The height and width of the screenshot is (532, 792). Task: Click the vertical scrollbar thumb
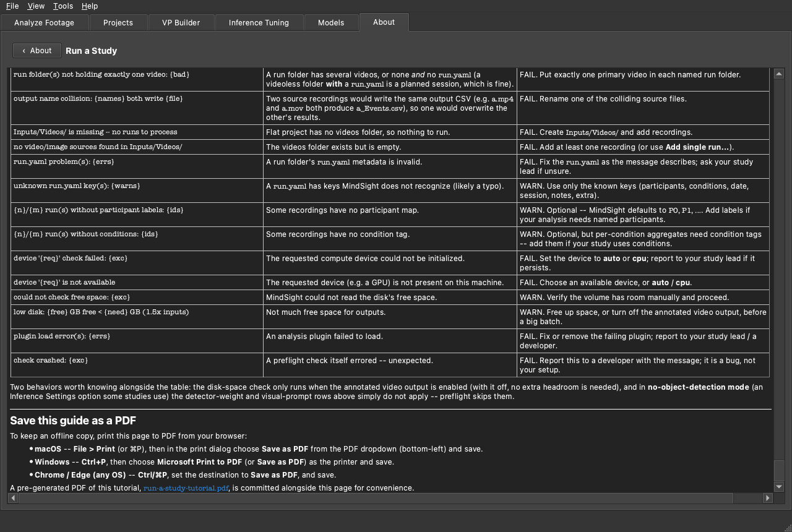[779, 470]
